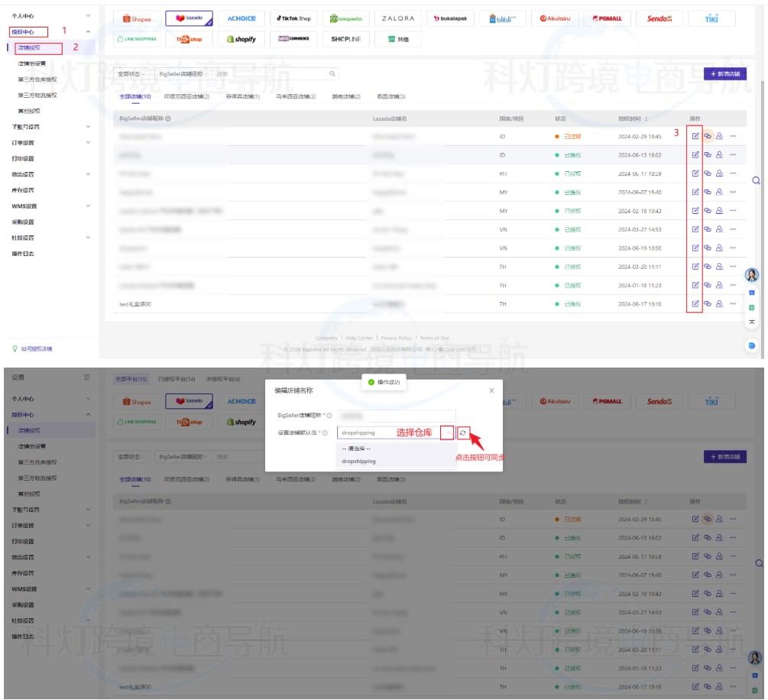This screenshot has width=768, height=700.
Task: Click the magnifier icon in the store search box
Action: point(332,74)
